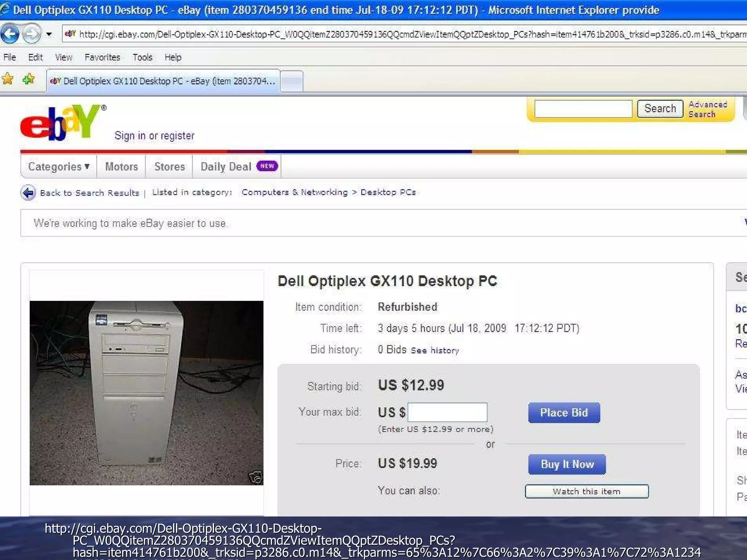Click the max bid amount field

point(447,412)
